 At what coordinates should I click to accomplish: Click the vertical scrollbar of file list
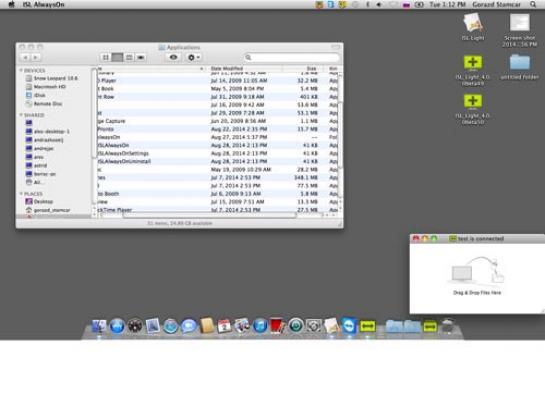[x=340, y=136]
